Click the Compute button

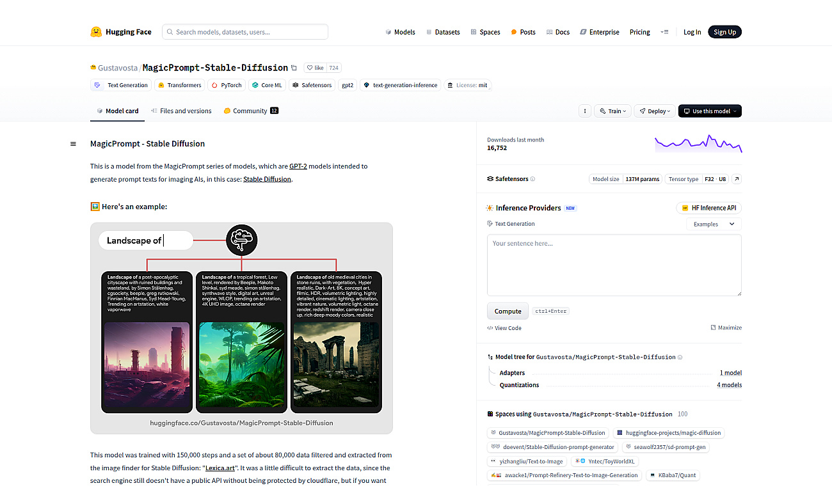[508, 311]
